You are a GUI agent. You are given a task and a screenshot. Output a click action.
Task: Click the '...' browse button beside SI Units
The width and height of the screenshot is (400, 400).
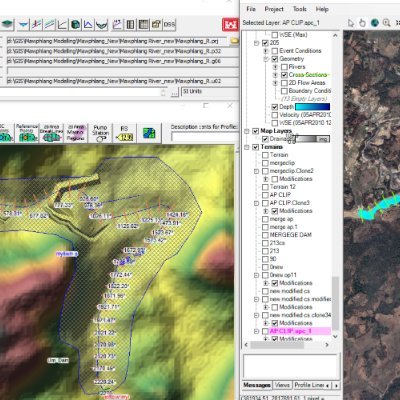click(x=175, y=92)
